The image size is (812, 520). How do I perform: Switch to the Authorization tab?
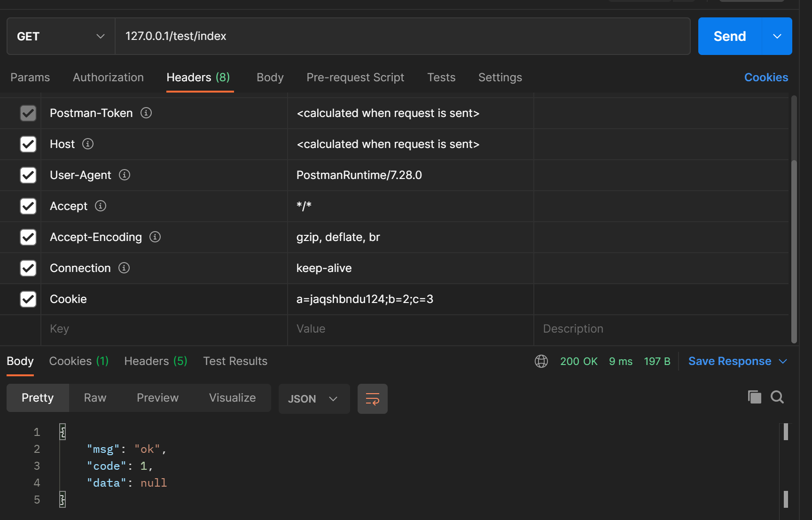click(x=108, y=78)
